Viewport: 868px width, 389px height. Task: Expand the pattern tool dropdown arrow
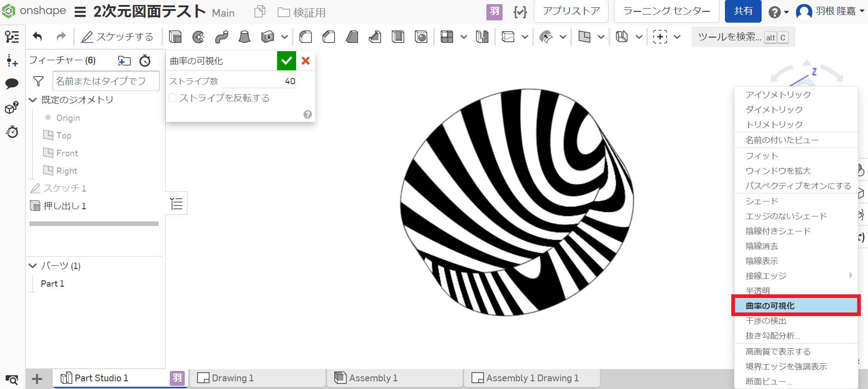pos(464,37)
